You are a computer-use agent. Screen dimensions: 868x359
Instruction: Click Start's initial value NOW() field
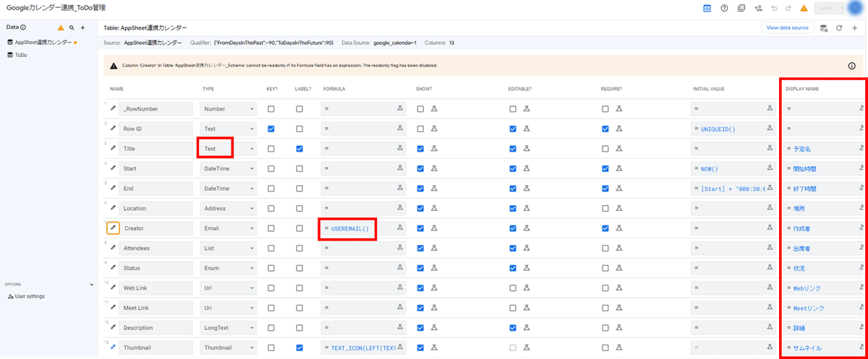(733, 168)
